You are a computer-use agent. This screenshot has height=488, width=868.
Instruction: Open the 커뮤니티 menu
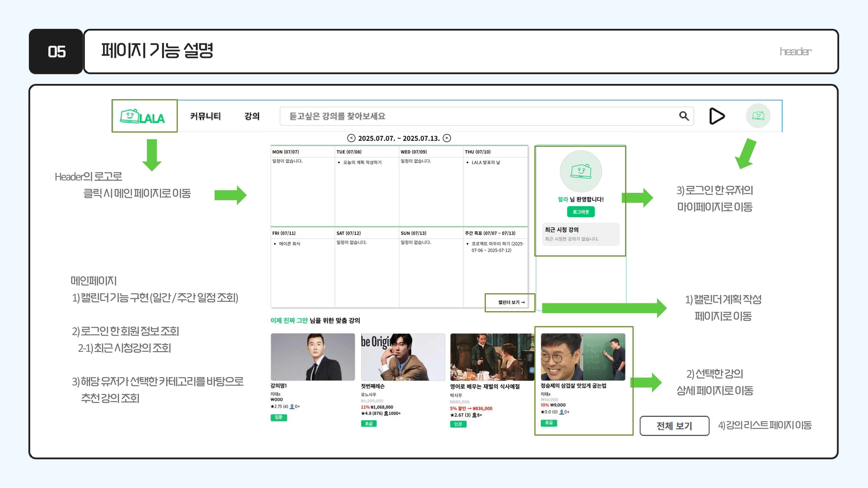tap(205, 116)
